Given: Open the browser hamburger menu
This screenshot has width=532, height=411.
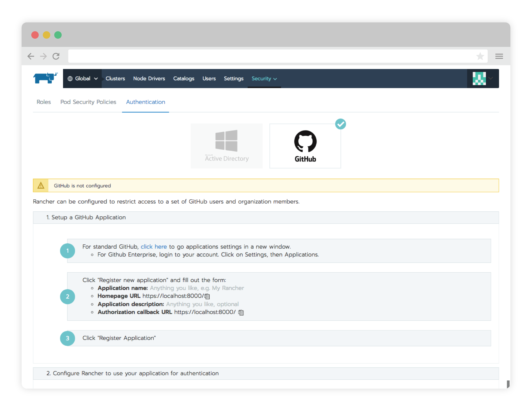Looking at the screenshot, I should coord(499,56).
